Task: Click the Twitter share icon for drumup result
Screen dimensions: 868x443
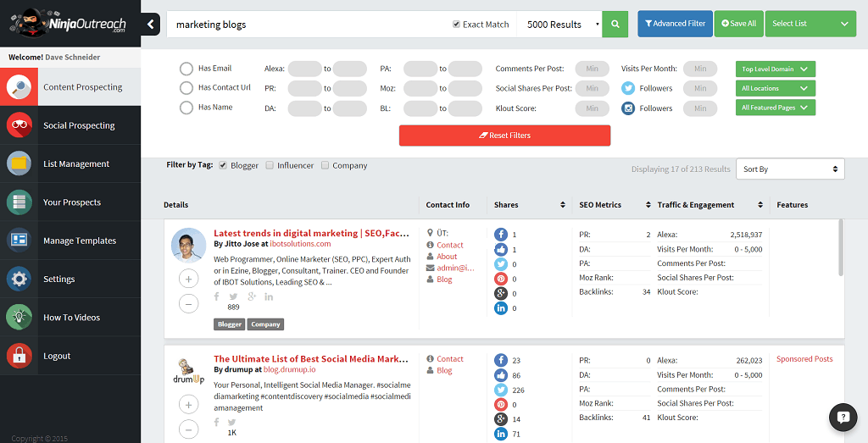Action: 501,390
